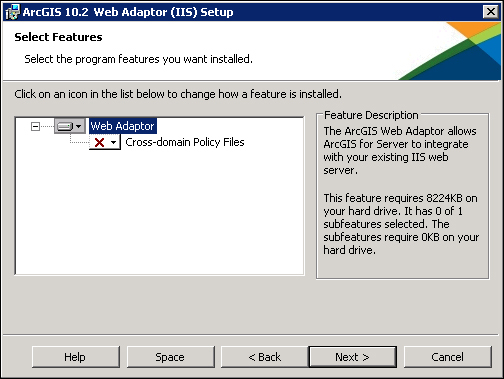Select the Cross-domain Policy Files feature
The height and width of the screenshot is (379, 504).
coord(185,142)
